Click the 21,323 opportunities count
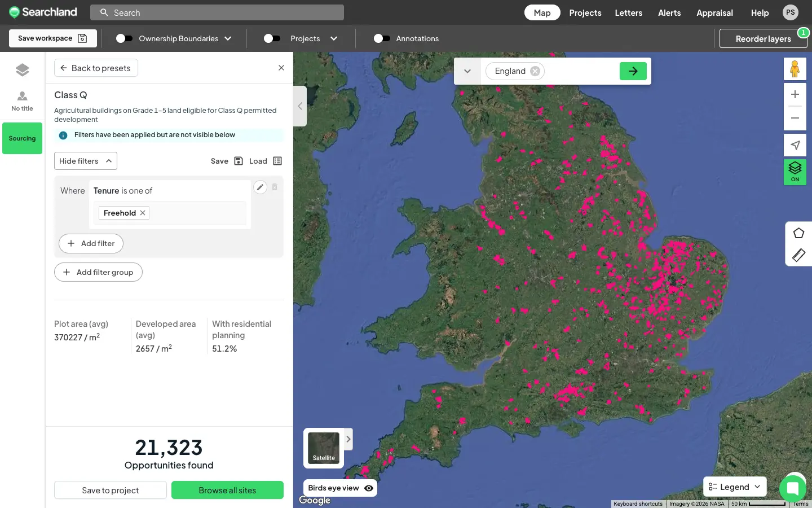The image size is (812, 508). pyautogui.click(x=169, y=448)
